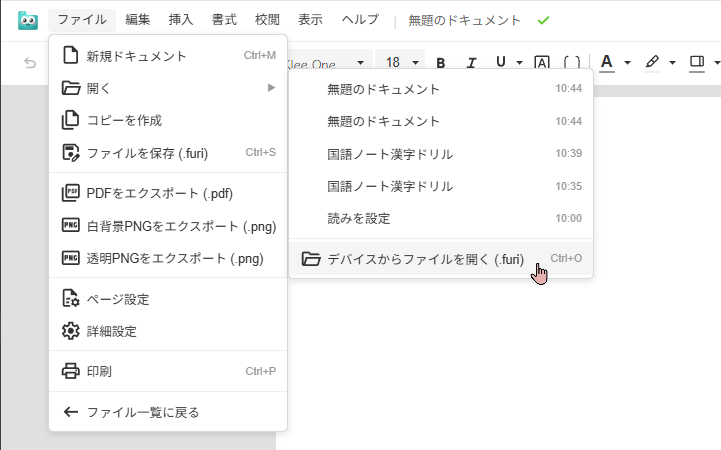Choose PDFをエクスポート (.pdf)
Screen dimensions: 721x450
pos(168,193)
